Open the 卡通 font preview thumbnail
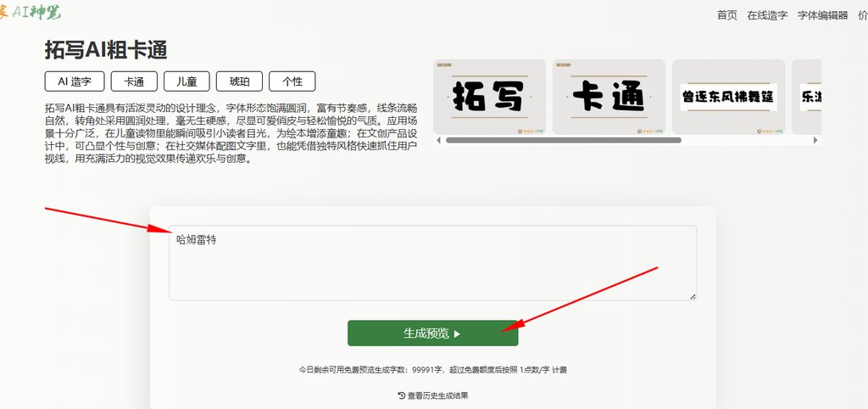 click(x=609, y=97)
